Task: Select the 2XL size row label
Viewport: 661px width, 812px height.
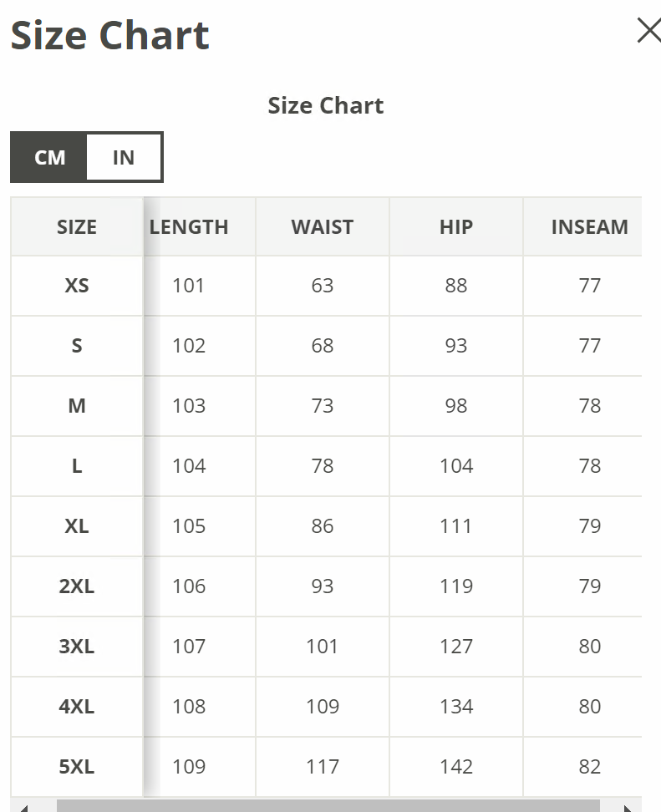Action: 77,586
